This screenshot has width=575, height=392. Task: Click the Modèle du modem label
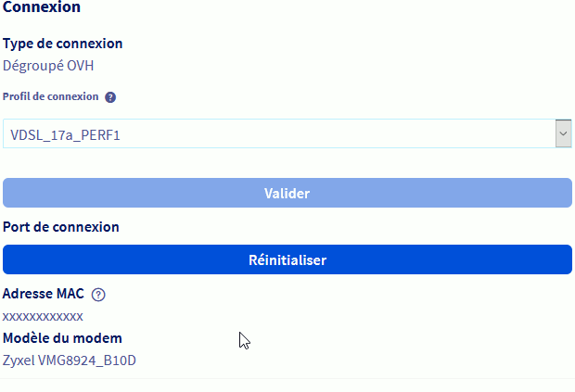coord(62,337)
